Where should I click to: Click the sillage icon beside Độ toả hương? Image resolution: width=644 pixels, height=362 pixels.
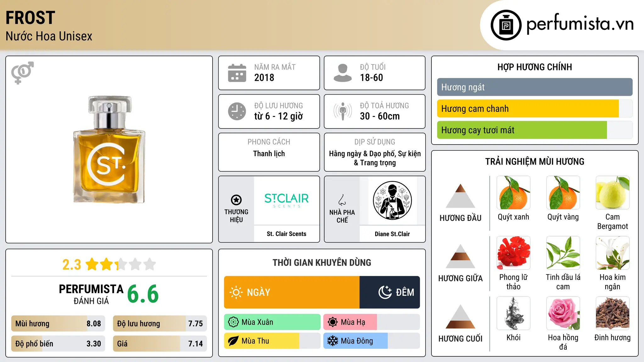point(342,111)
